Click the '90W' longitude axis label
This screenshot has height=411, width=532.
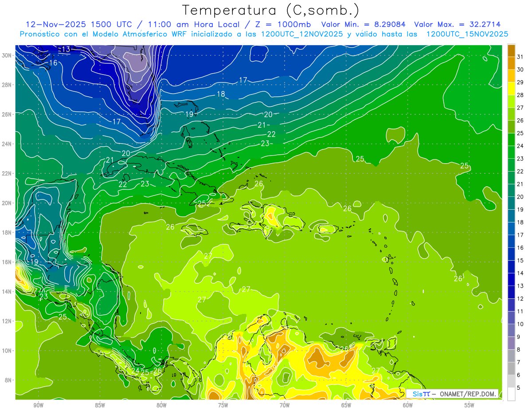coord(39,405)
